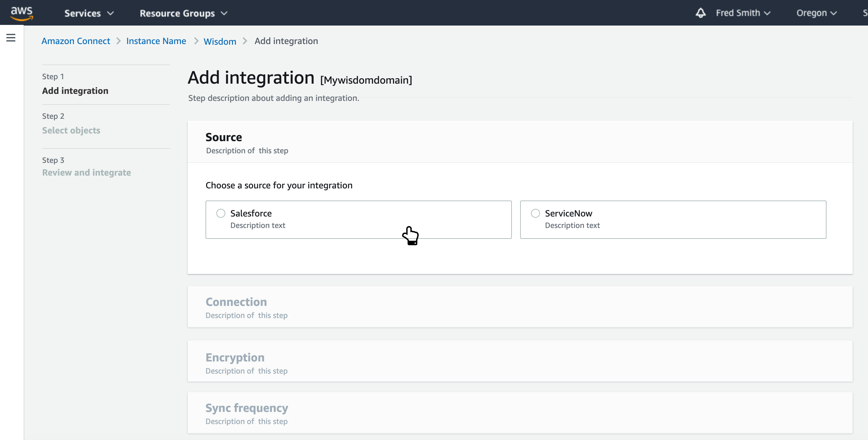Select Step 2 Select objects

pos(71,130)
